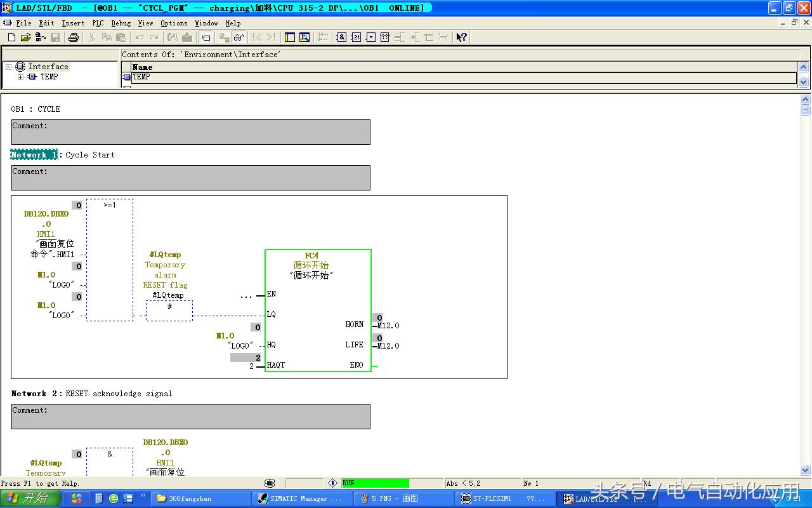Undo the last editing action
The width and height of the screenshot is (812, 508).
pyautogui.click(x=138, y=37)
